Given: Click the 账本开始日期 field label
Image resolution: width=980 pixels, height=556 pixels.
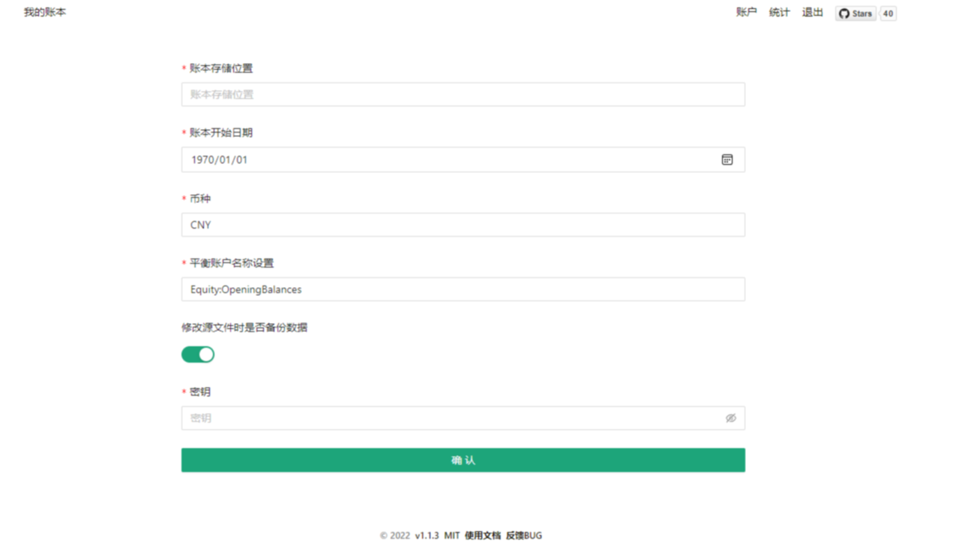Looking at the screenshot, I should click(x=221, y=133).
